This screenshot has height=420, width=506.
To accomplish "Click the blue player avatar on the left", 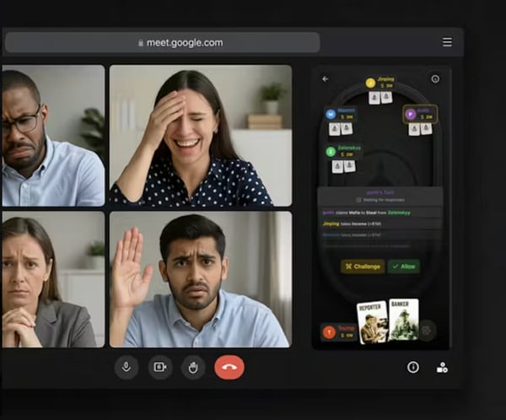I will 331,112.
